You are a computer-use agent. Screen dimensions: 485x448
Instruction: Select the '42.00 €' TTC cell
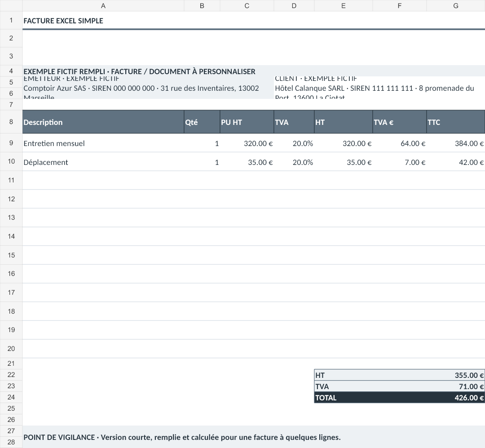(x=456, y=162)
